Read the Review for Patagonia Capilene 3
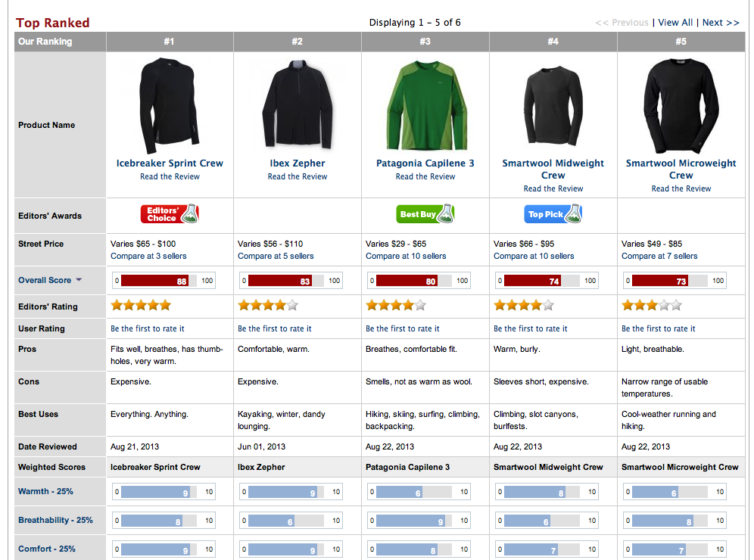The image size is (754, 560). [x=425, y=176]
